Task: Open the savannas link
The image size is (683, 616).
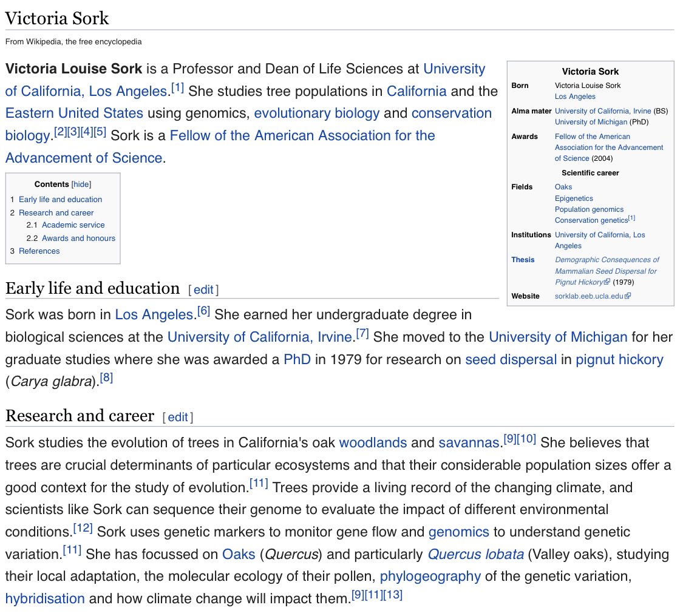Action: coord(469,443)
